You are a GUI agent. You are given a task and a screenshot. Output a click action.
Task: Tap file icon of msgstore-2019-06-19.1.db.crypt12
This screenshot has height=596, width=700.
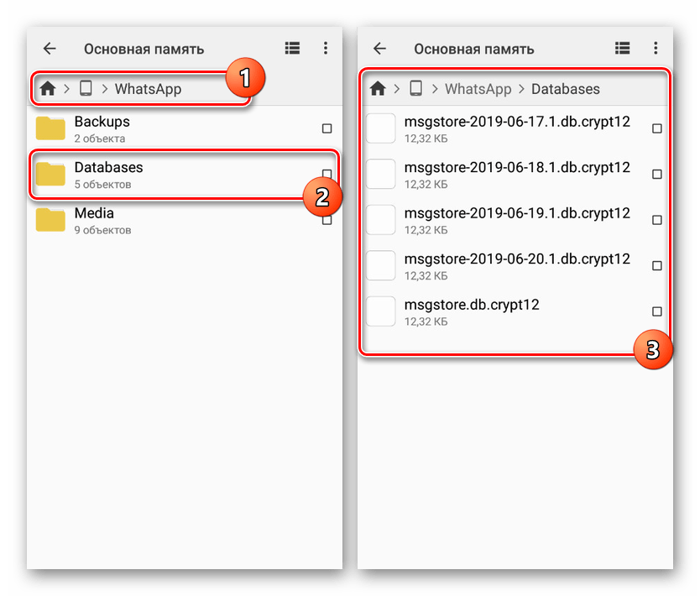click(380, 220)
